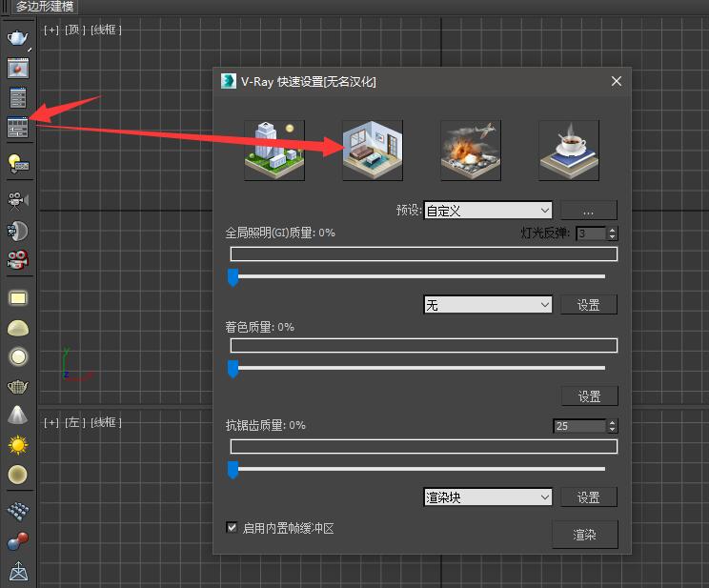Screen dimensions: 709x588
Task: Click the blue scattered cubes icon
Action: point(18,511)
